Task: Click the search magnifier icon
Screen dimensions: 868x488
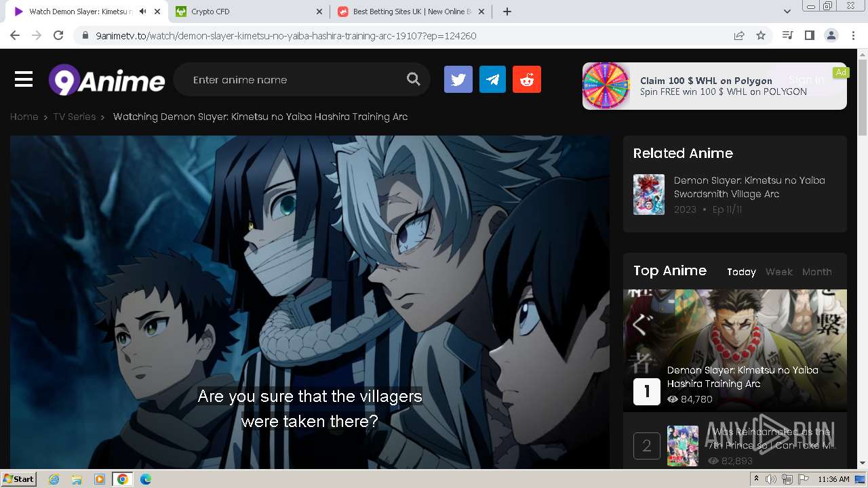Action: click(x=414, y=79)
